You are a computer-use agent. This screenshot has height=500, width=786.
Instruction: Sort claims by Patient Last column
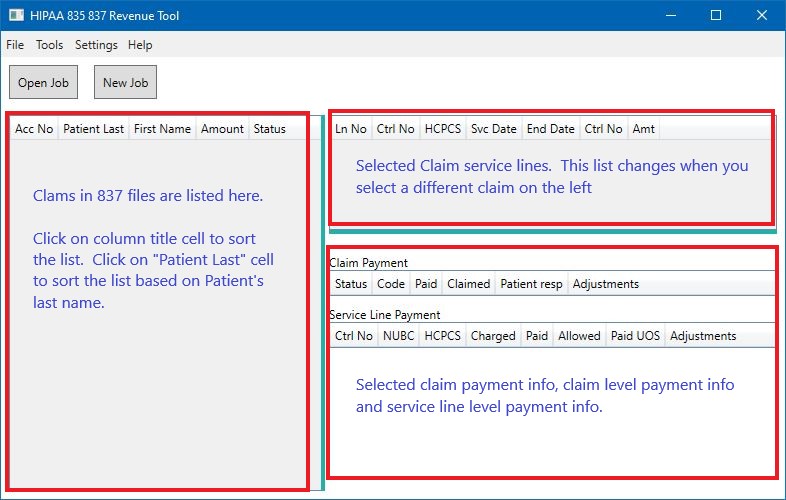click(93, 129)
